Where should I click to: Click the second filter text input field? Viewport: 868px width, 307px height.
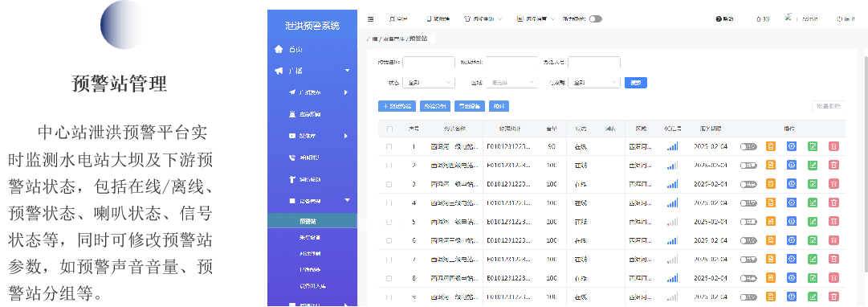pyautogui.click(x=511, y=62)
